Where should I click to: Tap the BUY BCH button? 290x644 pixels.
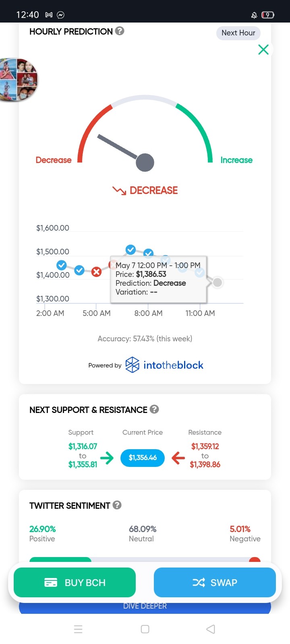pos(75,582)
